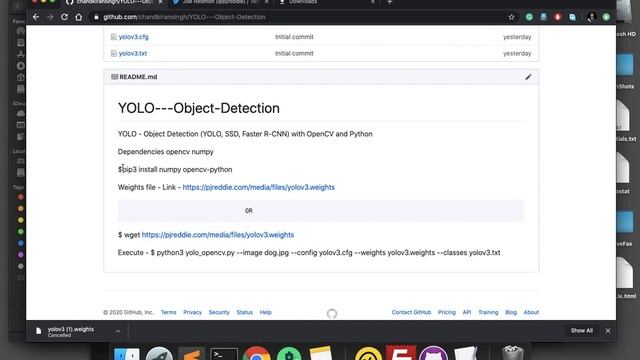
Task: Click the 'Dependencies opencv numpy' text
Action: tap(166, 152)
